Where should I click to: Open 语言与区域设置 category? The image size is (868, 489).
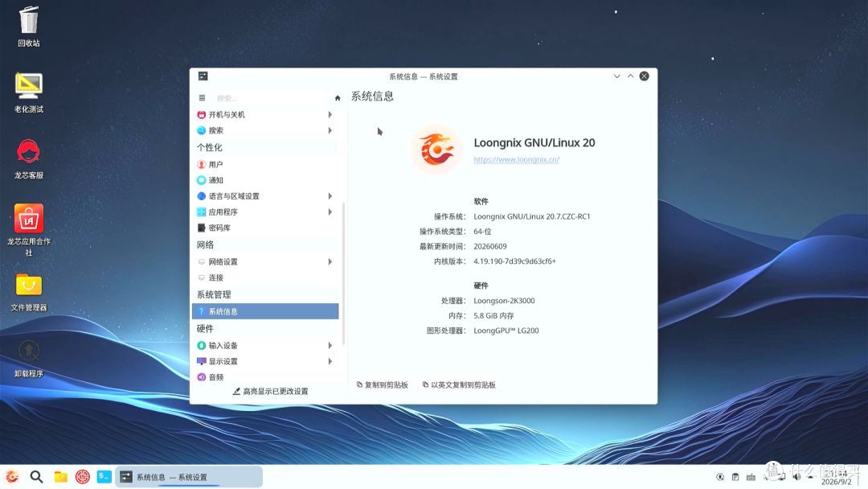pos(265,196)
